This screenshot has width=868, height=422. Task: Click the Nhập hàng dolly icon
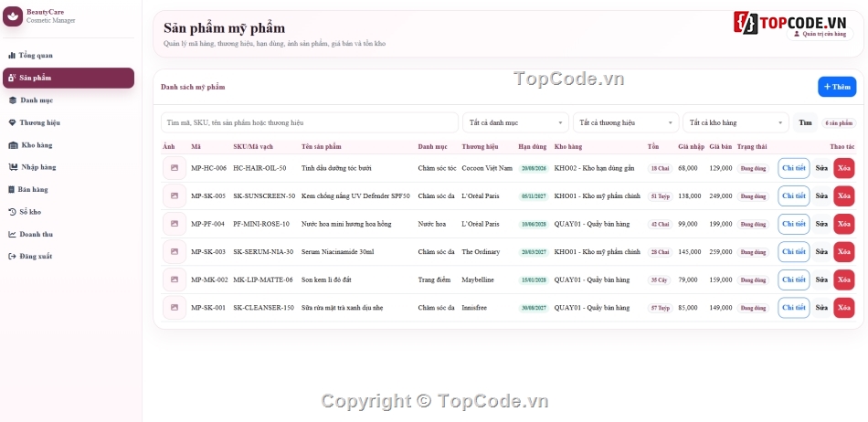(13, 167)
